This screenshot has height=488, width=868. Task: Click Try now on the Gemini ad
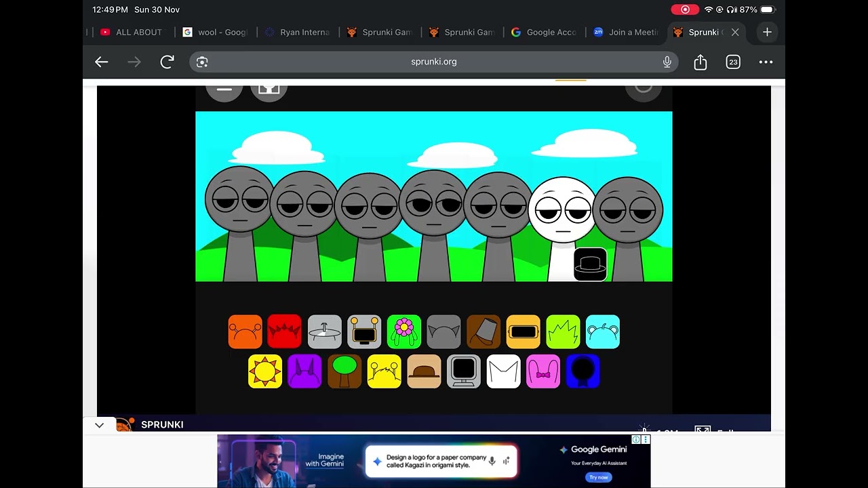point(599,477)
